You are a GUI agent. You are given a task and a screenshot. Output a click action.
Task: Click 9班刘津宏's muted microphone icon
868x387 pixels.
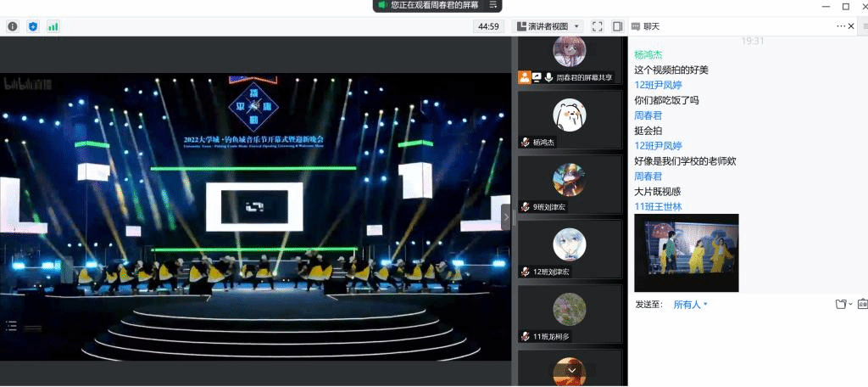coord(525,207)
